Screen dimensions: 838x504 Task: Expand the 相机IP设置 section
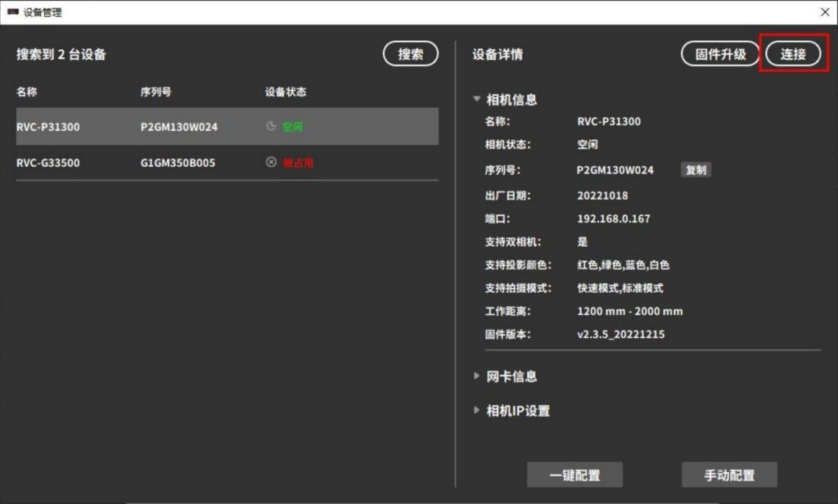[x=477, y=411]
